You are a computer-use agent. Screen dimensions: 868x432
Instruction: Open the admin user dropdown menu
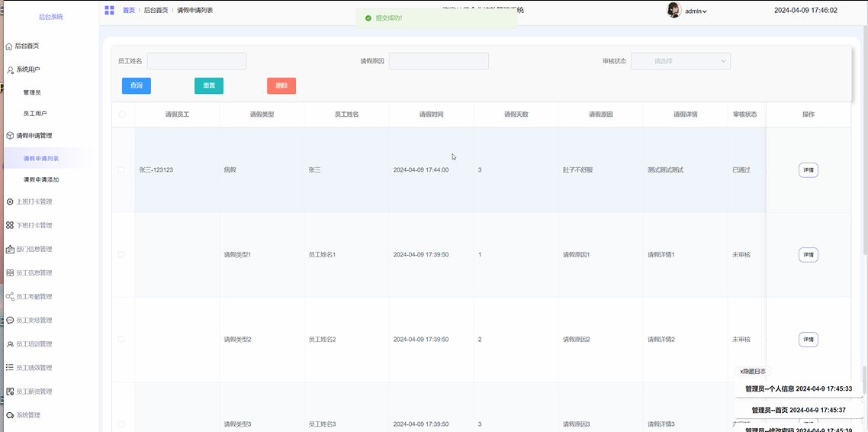696,11
